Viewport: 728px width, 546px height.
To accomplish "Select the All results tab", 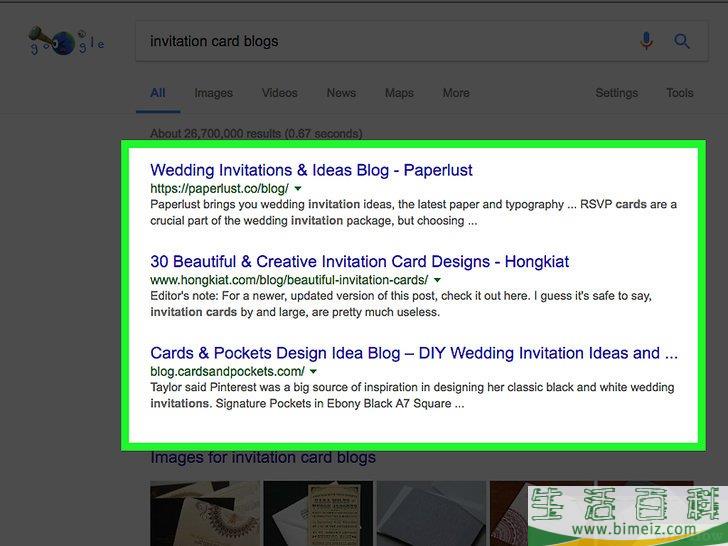I will click(158, 93).
